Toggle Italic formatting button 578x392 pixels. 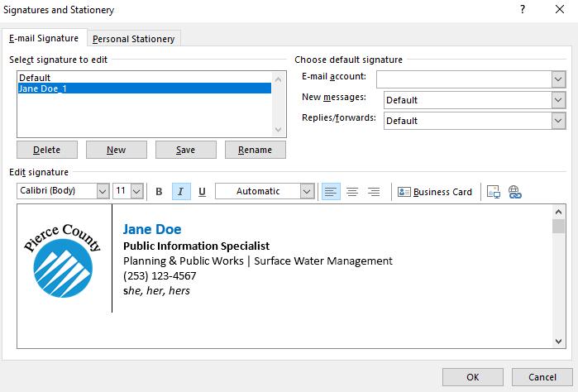point(180,191)
